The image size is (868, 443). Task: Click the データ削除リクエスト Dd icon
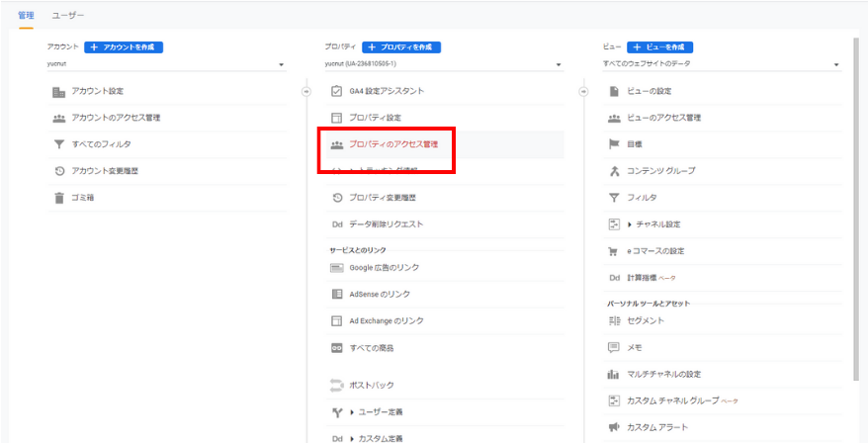[336, 224]
